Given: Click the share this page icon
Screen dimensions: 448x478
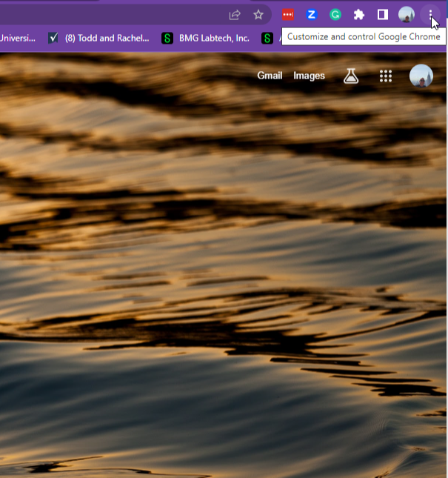Looking at the screenshot, I should click(x=235, y=15).
